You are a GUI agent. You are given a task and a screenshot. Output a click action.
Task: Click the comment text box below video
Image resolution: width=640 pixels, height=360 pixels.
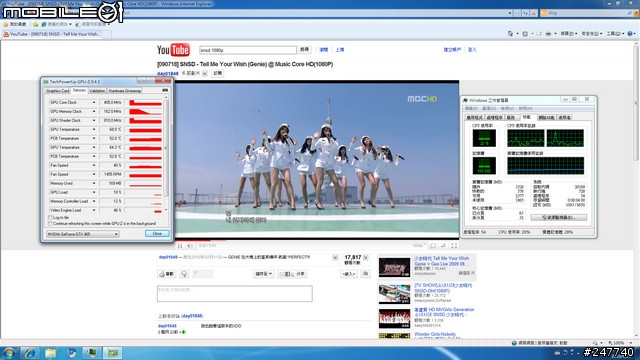(235, 293)
